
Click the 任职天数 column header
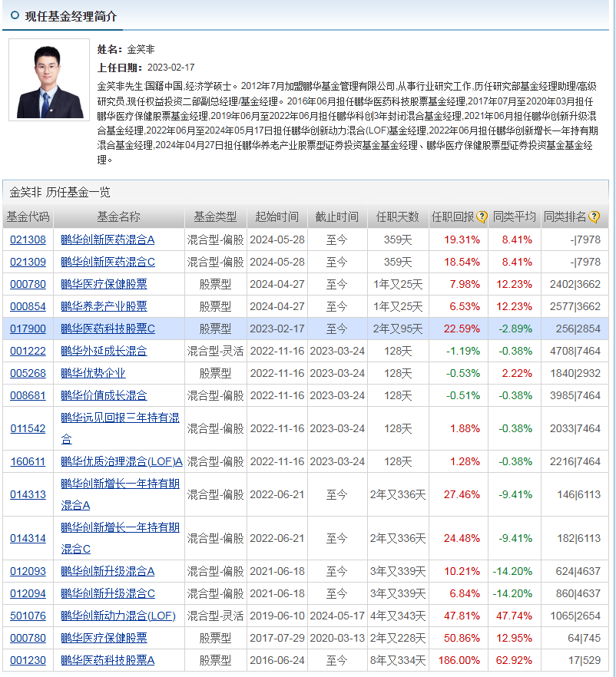(x=398, y=216)
